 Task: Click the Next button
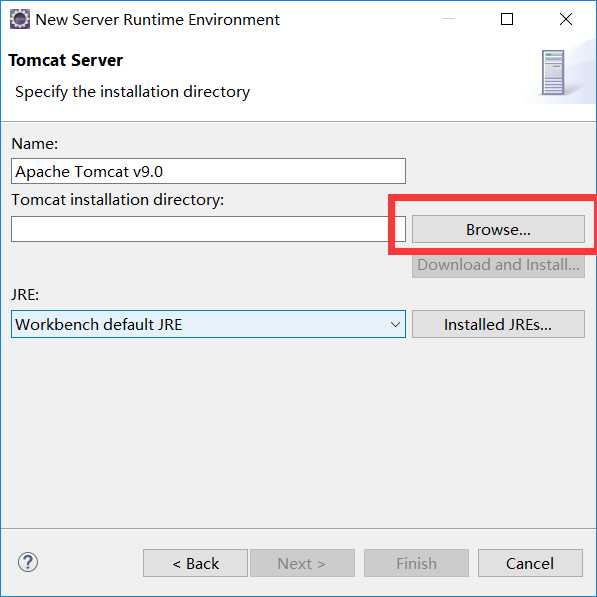(302, 563)
